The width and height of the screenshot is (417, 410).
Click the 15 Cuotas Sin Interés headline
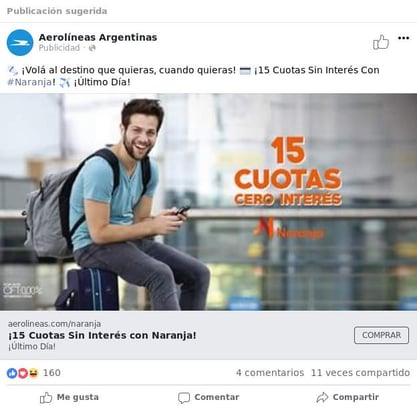(102, 335)
